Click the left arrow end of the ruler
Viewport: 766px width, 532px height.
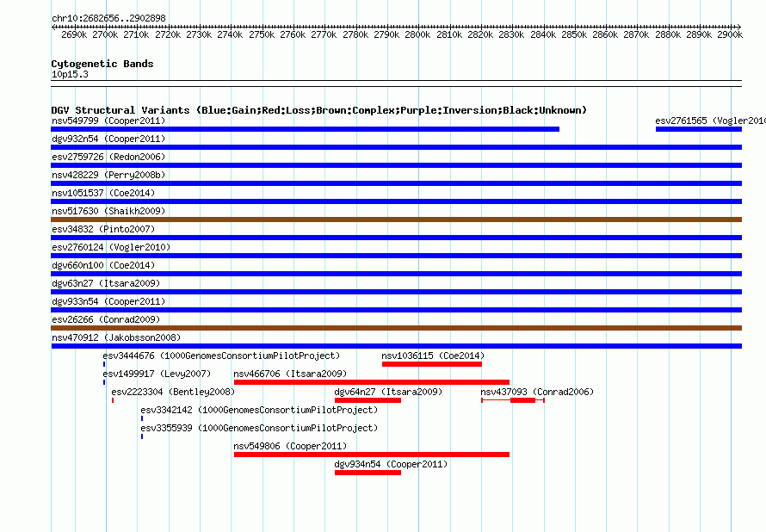[53, 27]
